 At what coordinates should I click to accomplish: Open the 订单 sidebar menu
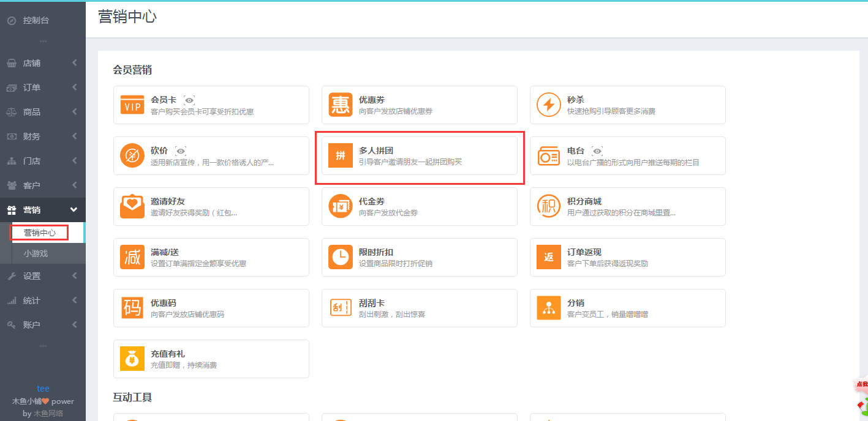43,88
